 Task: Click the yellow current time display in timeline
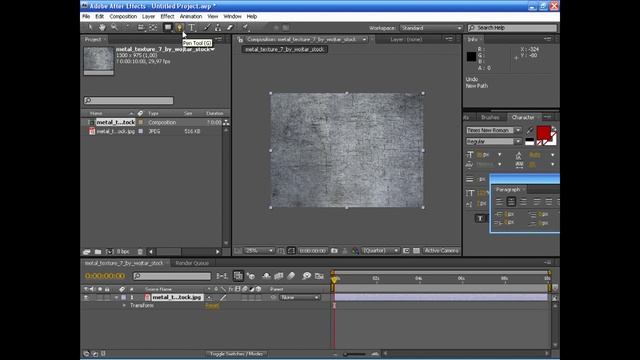(105, 276)
